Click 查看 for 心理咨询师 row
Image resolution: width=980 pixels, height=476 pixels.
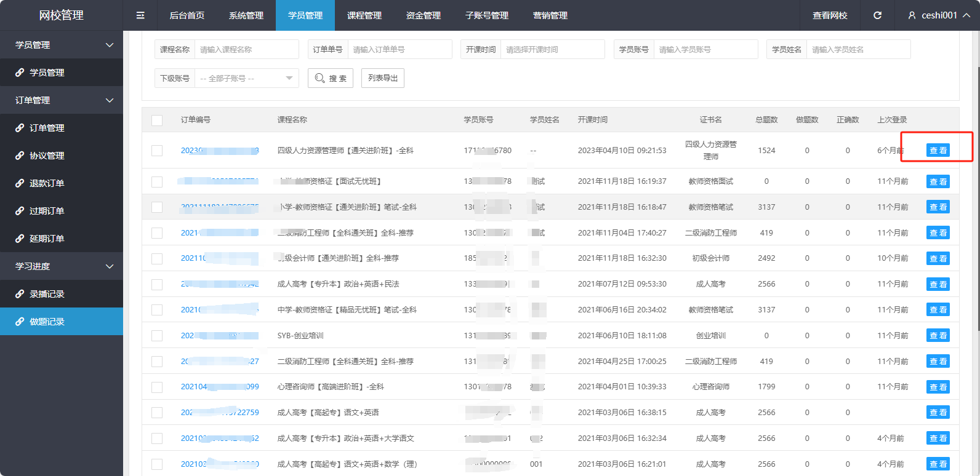pos(938,387)
